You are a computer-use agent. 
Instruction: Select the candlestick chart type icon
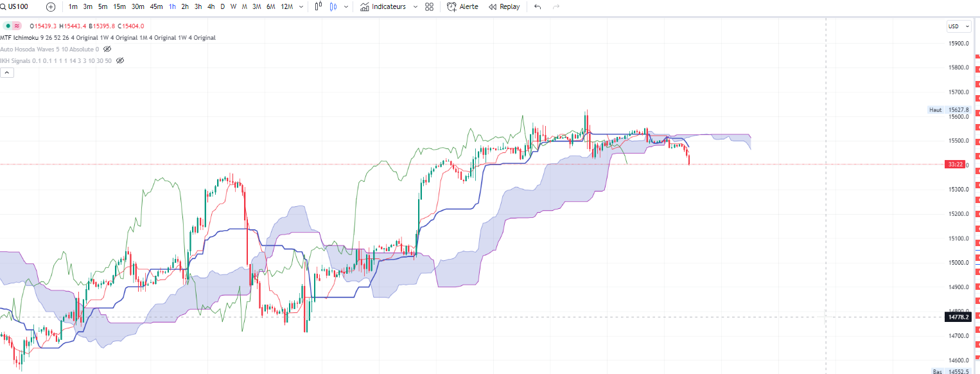tap(319, 6)
